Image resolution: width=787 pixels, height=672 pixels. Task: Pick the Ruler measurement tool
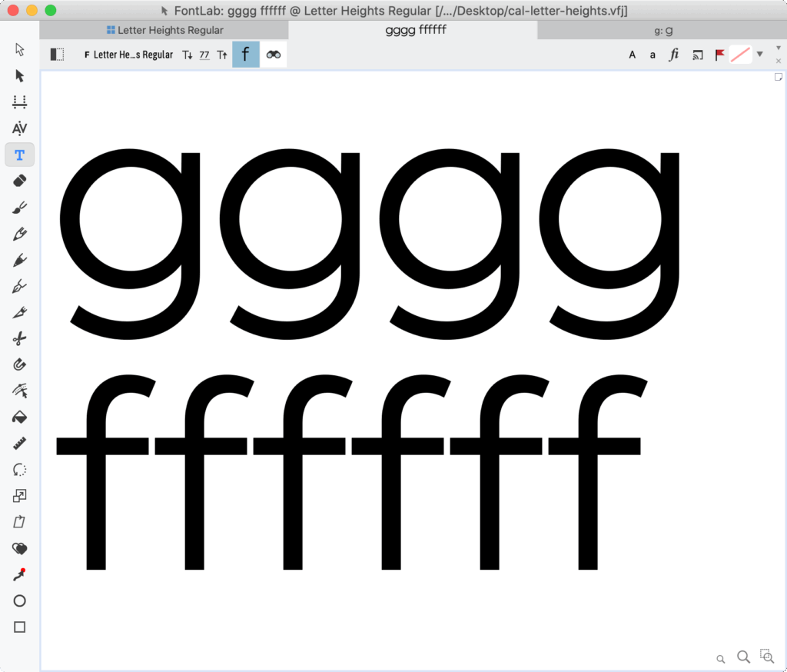(x=20, y=444)
